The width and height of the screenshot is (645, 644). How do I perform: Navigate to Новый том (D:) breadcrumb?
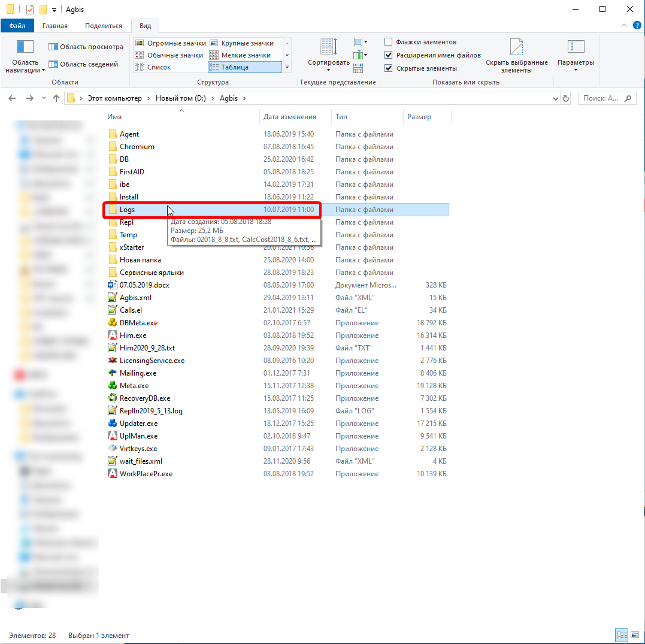[181, 98]
